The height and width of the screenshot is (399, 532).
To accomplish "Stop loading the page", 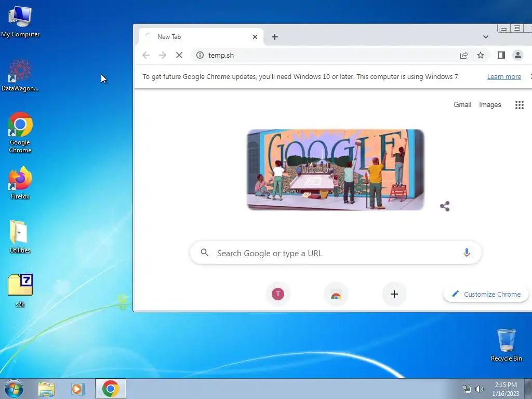I will 179,55.
